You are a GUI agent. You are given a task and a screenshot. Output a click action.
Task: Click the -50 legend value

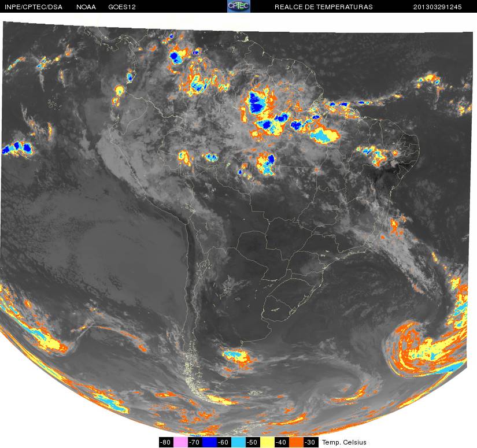click(x=253, y=442)
